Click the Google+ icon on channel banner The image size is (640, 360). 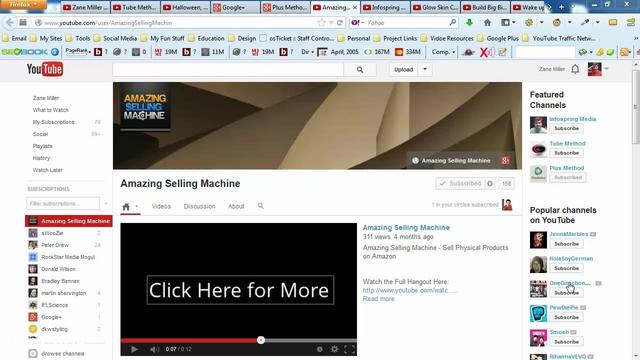(x=505, y=160)
